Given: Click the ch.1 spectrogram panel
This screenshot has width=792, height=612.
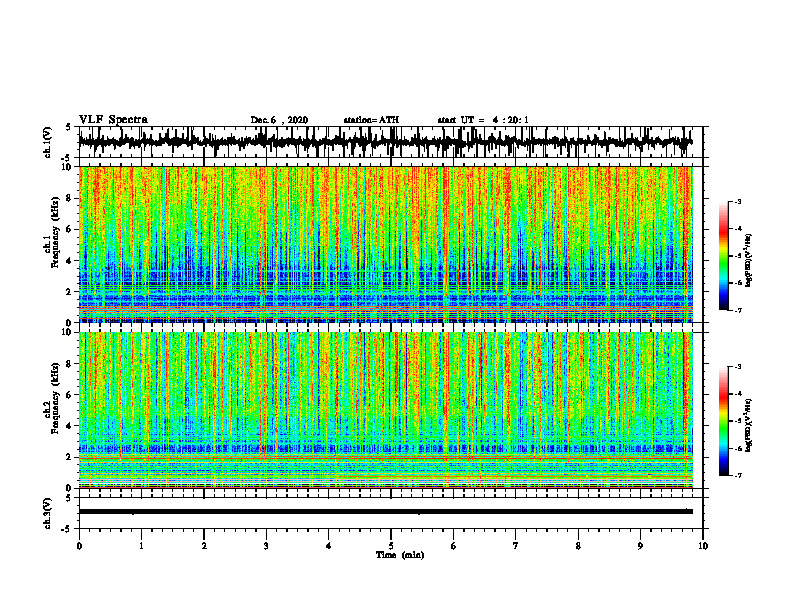Looking at the screenshot, I should coord(385,244).
